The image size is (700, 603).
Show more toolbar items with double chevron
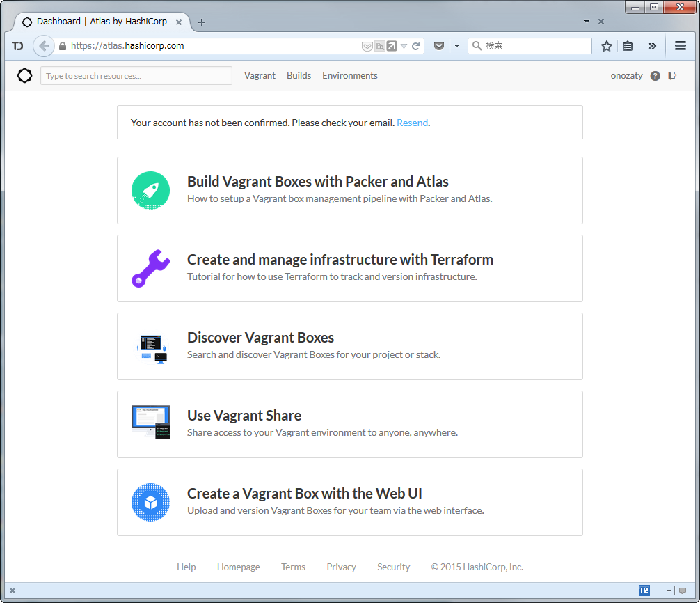pyautogui.click(x=652, y=46)
